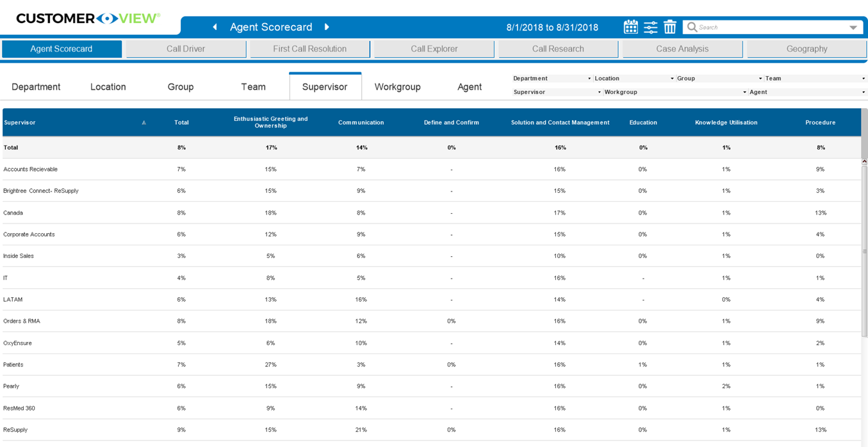This screenshot has width=868, height=447.
Task: Select the Accounts Recievable row
Action: (431, 170)
